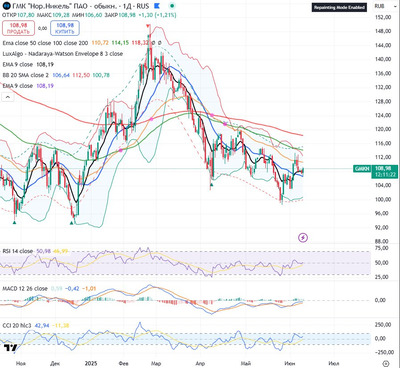
Task: Click the TradingView logo on chart
Action: click(x=10, y=348)
